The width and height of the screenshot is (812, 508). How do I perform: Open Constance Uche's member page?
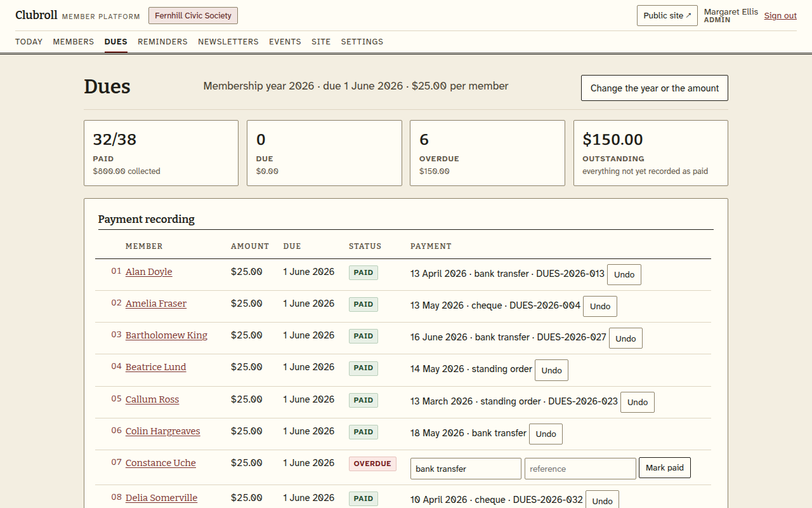[x=160, y=463]
